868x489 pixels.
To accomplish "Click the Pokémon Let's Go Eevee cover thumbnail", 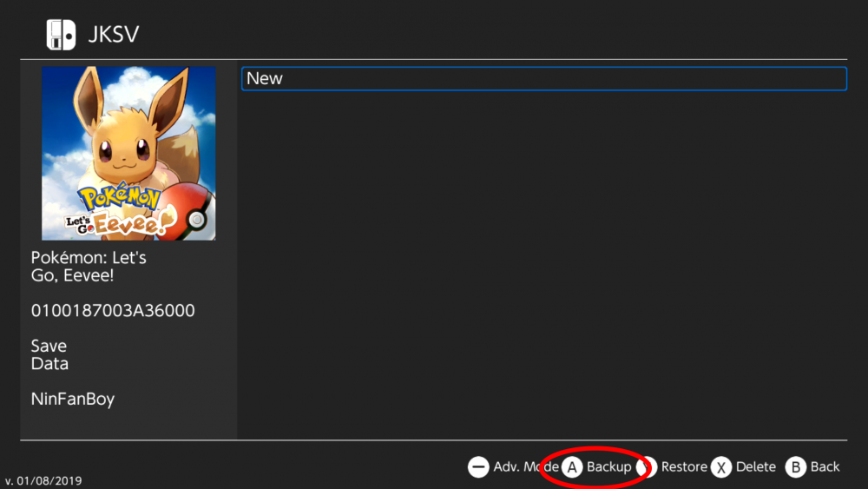I will [128, 153].
